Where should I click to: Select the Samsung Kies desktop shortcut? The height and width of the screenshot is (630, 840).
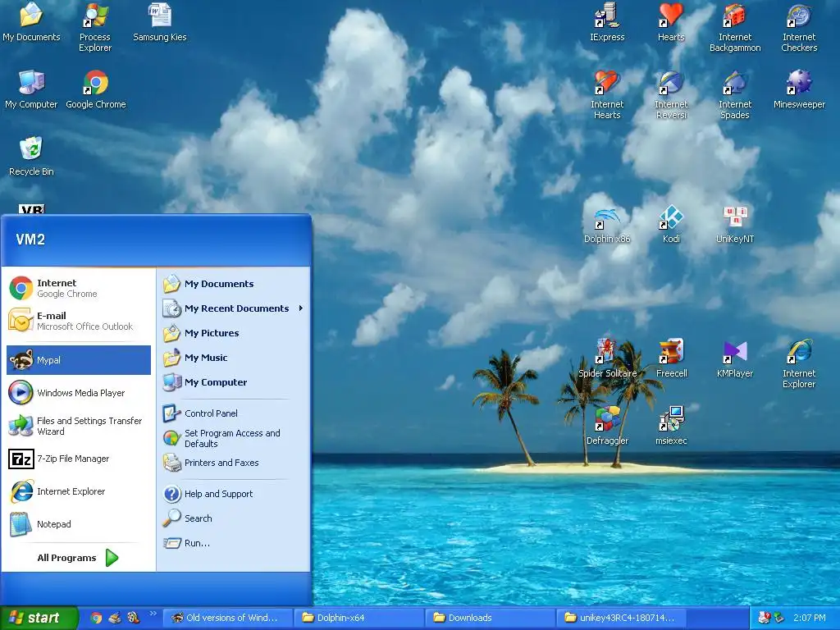[x=160, y=23]
